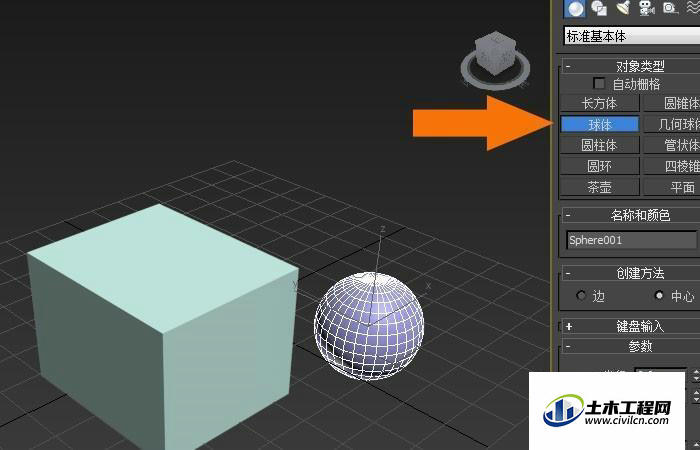Select the 边 radio button
Viewport: 700px width, 450px height.
(x=581, y=295)
